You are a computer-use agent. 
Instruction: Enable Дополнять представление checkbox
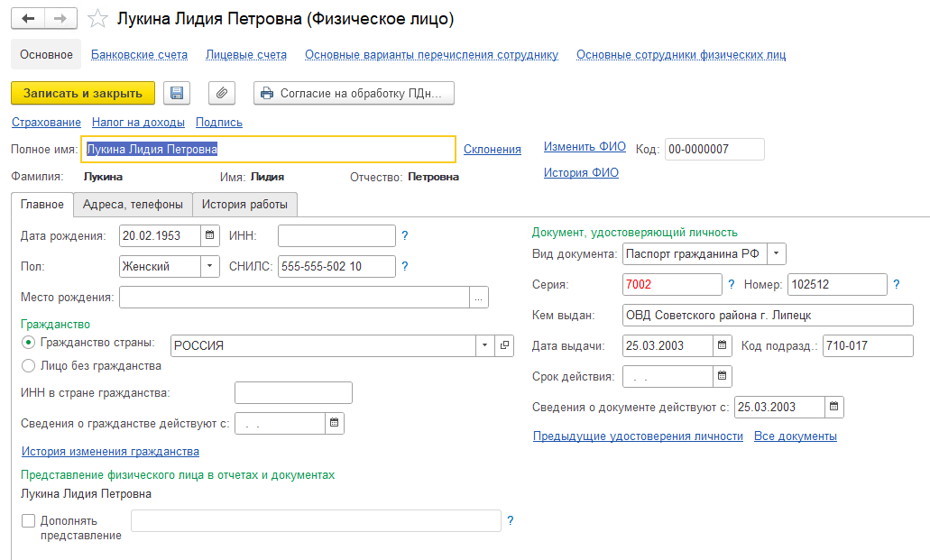pyautogui.click(x=29, y=521)
